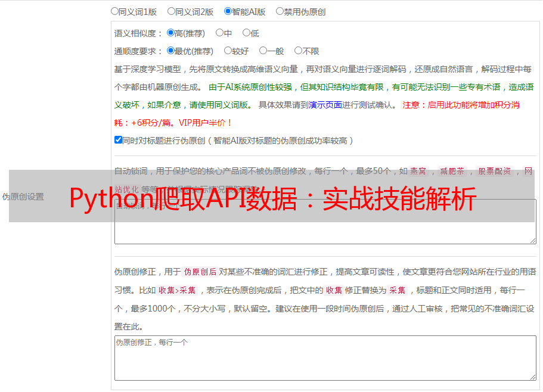543x392 pixels.
Task: Click the 收集>采集 example code tag
Action: pyautogui.click(x=177, y=291)
